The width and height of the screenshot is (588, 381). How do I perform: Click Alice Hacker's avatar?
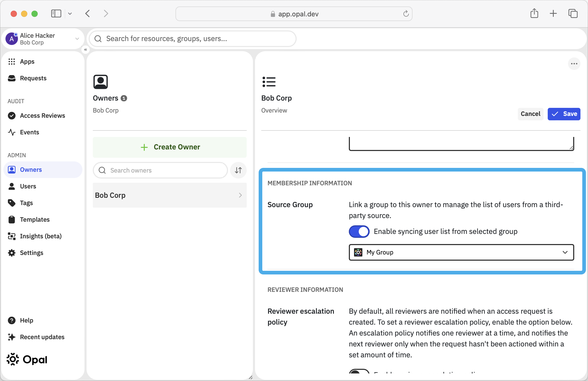[x=12, y=39]
